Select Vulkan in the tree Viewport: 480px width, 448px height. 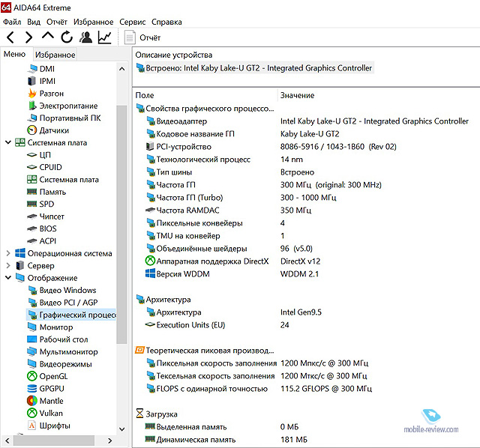point(45,413)
